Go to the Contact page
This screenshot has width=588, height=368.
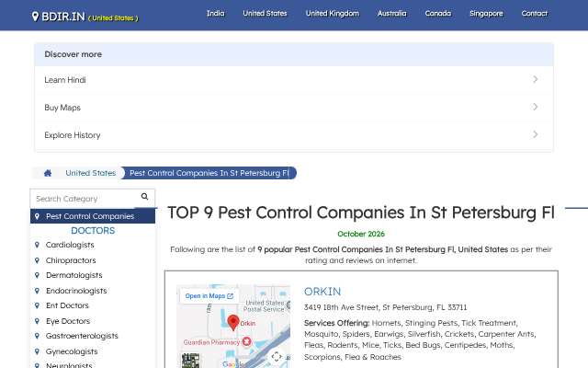click(535, 14)
